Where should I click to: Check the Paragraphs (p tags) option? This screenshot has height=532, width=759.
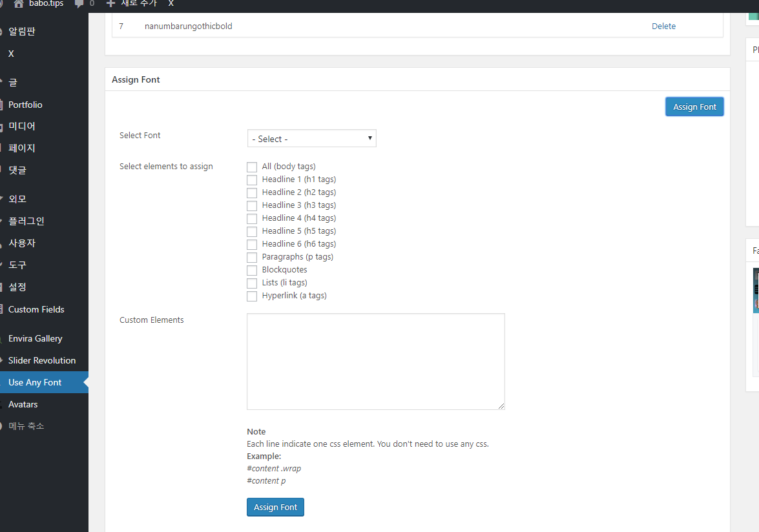252,258
